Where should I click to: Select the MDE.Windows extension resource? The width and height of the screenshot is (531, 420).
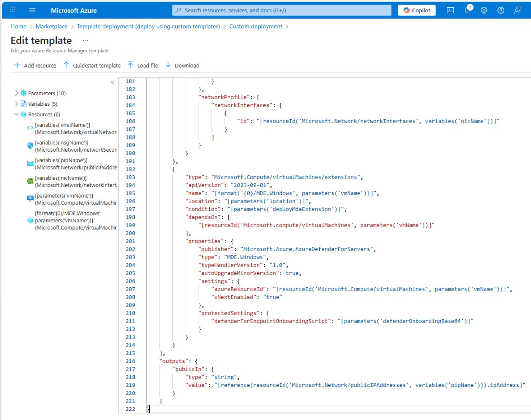[76, 220]
